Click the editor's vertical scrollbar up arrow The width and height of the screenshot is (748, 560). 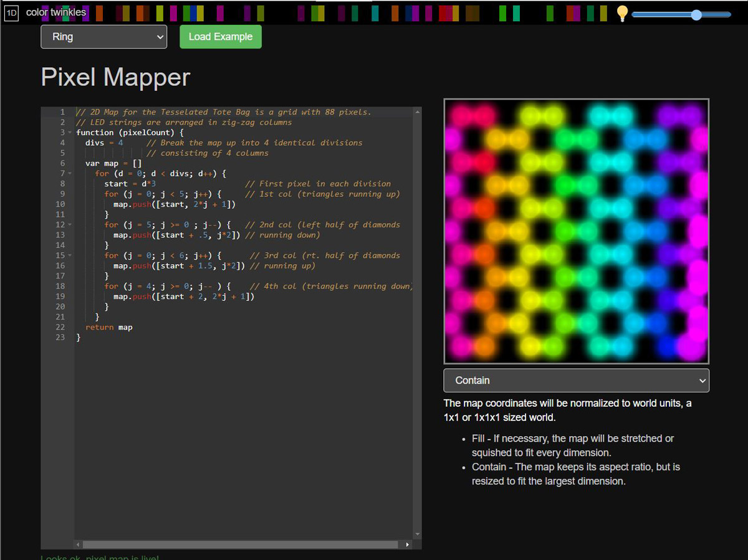417,111
